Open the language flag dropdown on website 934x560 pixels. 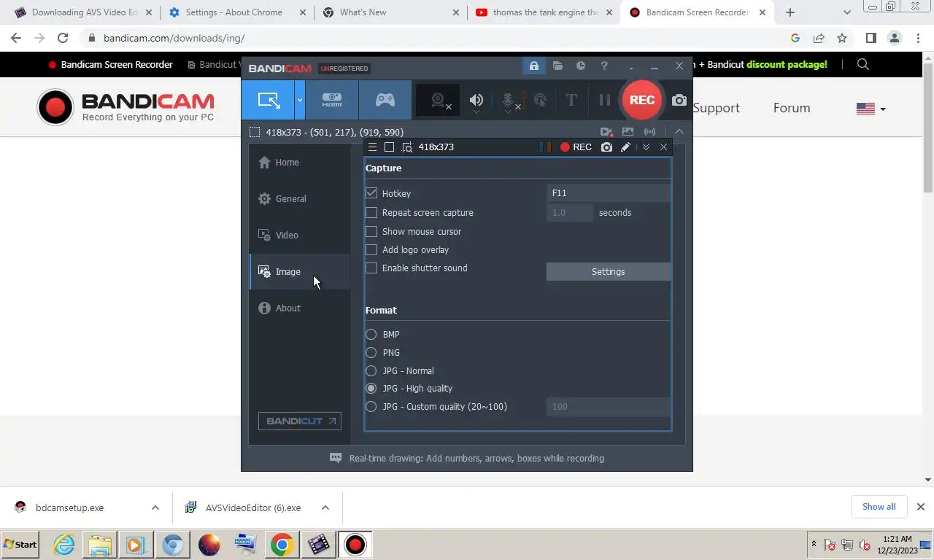[x=871, y=109]
